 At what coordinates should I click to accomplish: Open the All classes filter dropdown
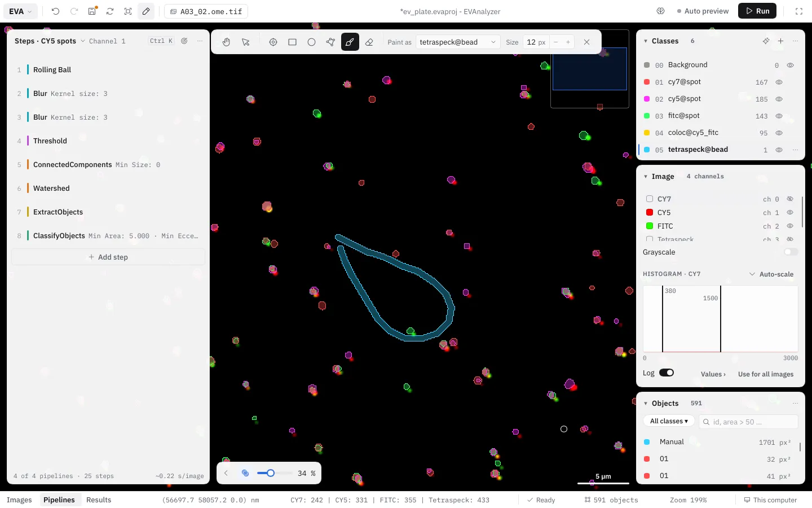pyautogui.click(x=669, y=422)
